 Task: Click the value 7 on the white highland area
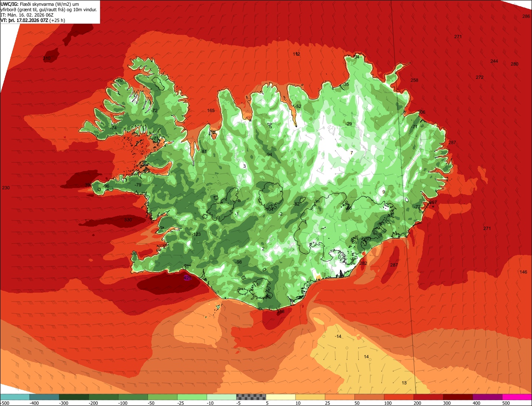(x=352, y=153)
